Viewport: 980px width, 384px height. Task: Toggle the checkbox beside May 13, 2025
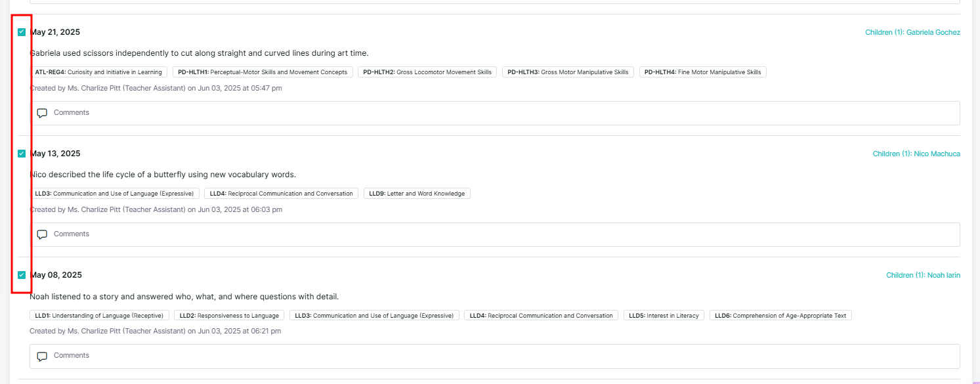coord(22,154)
